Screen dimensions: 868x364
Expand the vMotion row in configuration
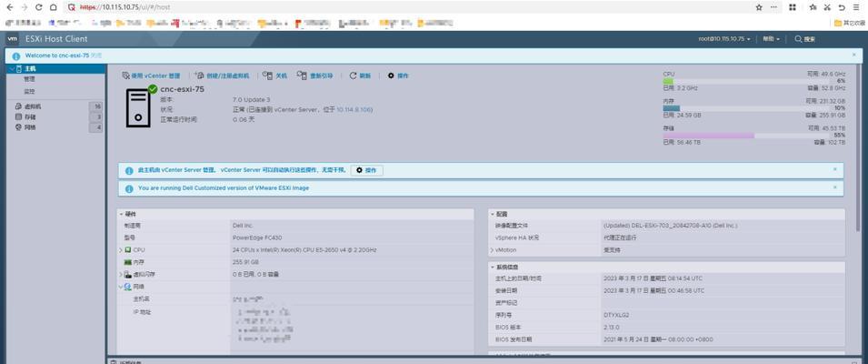[492, 250]
